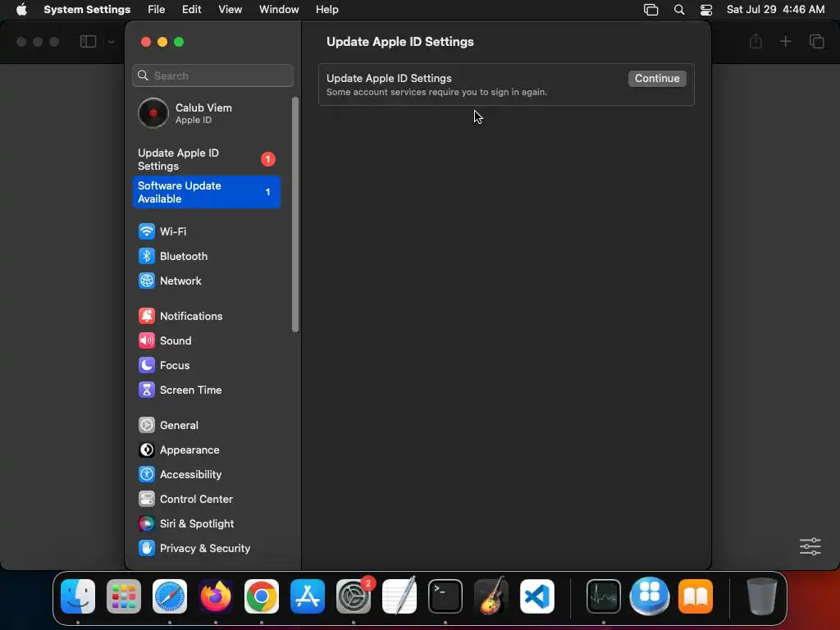Screen dimensions: 840x630
Task: Open Calub Viem Apple ID profile
Action: click(206, 113)
